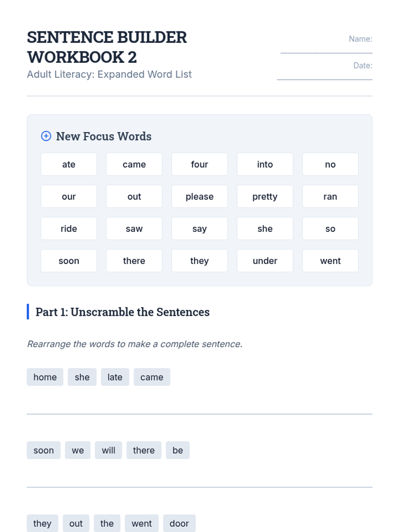The width and height of the screenshot is (399, 532).
Task: Select the focus word 'no'
Action: coord(330,164)
